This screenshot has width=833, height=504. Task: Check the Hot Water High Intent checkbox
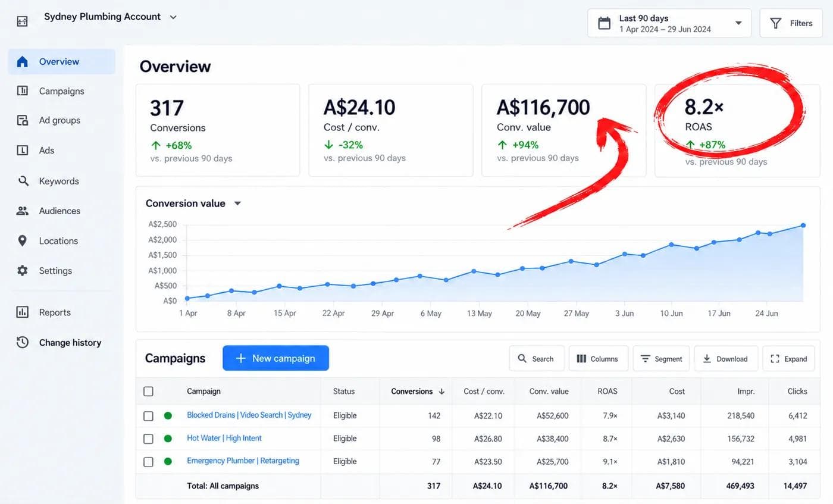[148, 439]
